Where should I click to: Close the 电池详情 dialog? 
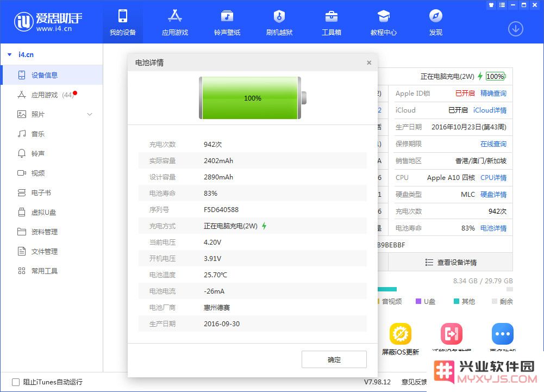click(x=369, y=63)
